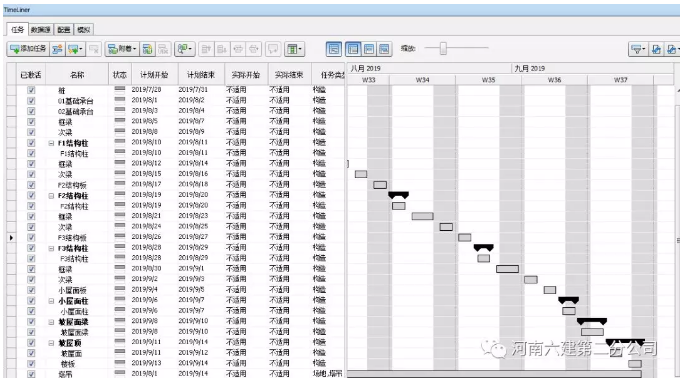Uncheck active box for bold 坡屋顶 task
The image size is (691, 384).
pos(31,343)
